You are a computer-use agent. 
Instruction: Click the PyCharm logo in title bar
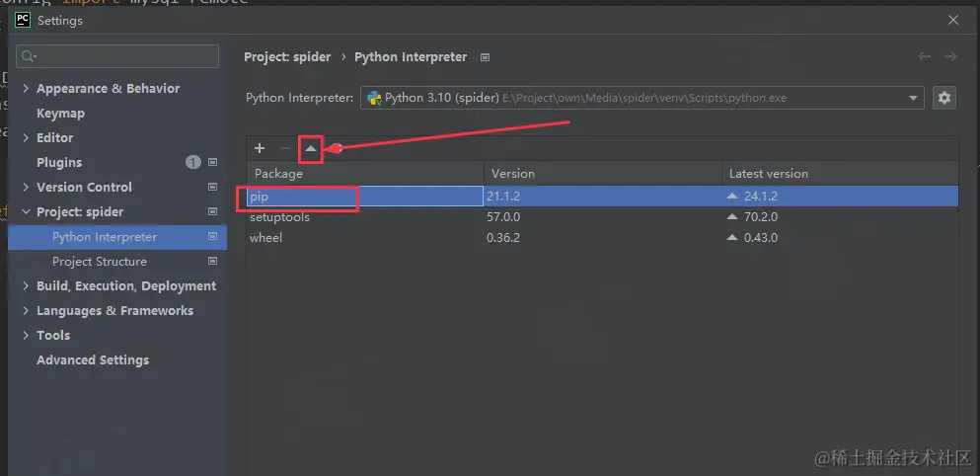coord(23,20)
